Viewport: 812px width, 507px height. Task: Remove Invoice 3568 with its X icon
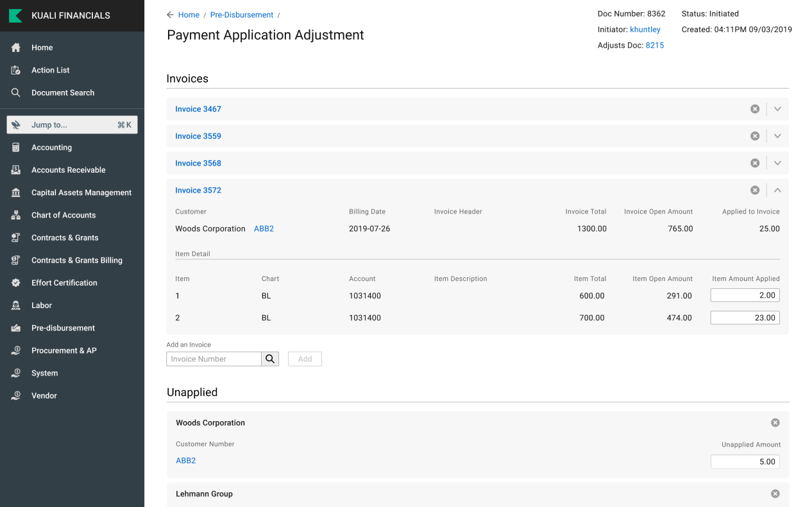pyautogui.click(x=755, y=163)
